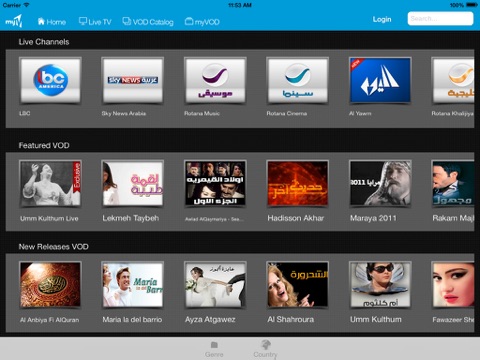Select the Maraya 2011 thumbnail
The height and width of the screenshot is (360, 480).
(x=380, y=183)
